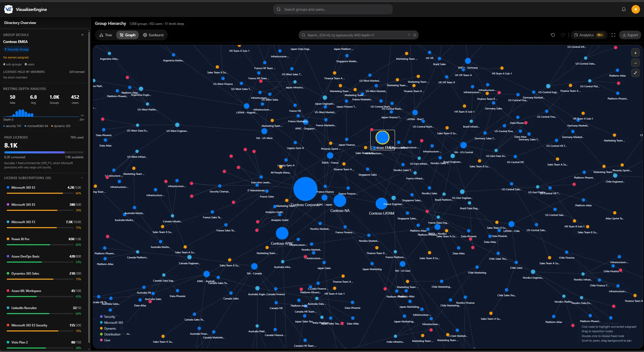The height and width of the screenshot is (352, 644).
Task: Select the LinkedIn Recruiter license row
Action: pos(44,310)
